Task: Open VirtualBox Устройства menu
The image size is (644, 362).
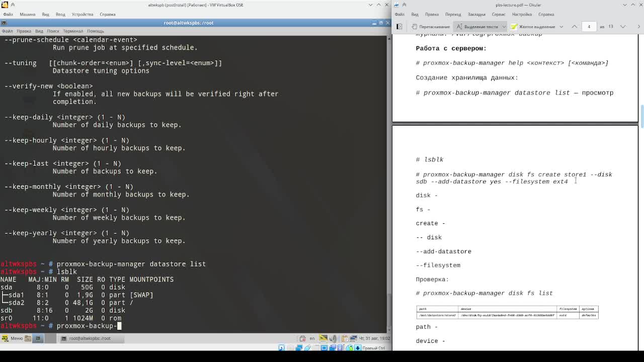Action: coord(82,14)
